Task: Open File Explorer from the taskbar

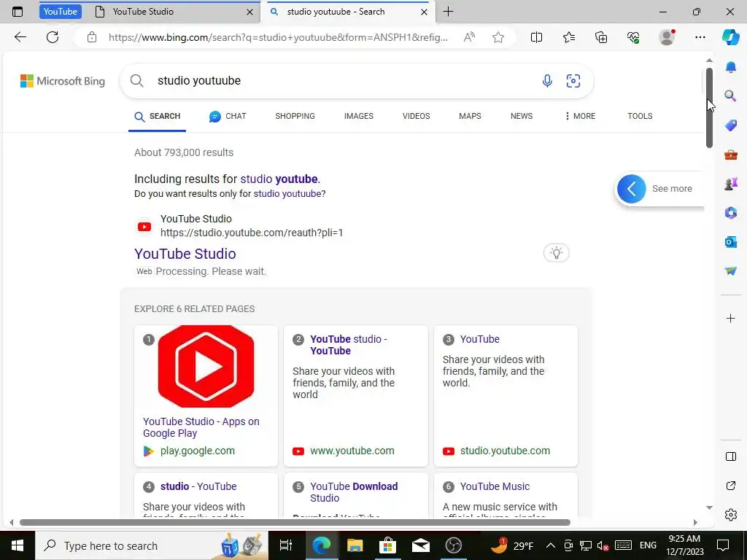Action: 355,545
